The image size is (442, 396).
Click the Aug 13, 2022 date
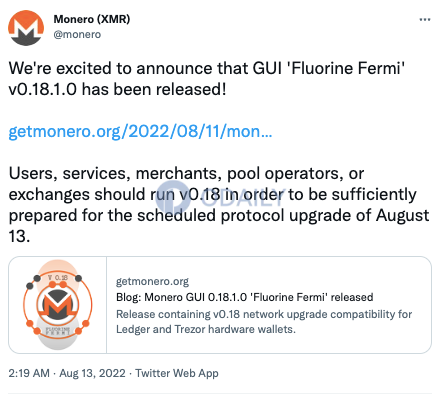click(x=92, y=373)
